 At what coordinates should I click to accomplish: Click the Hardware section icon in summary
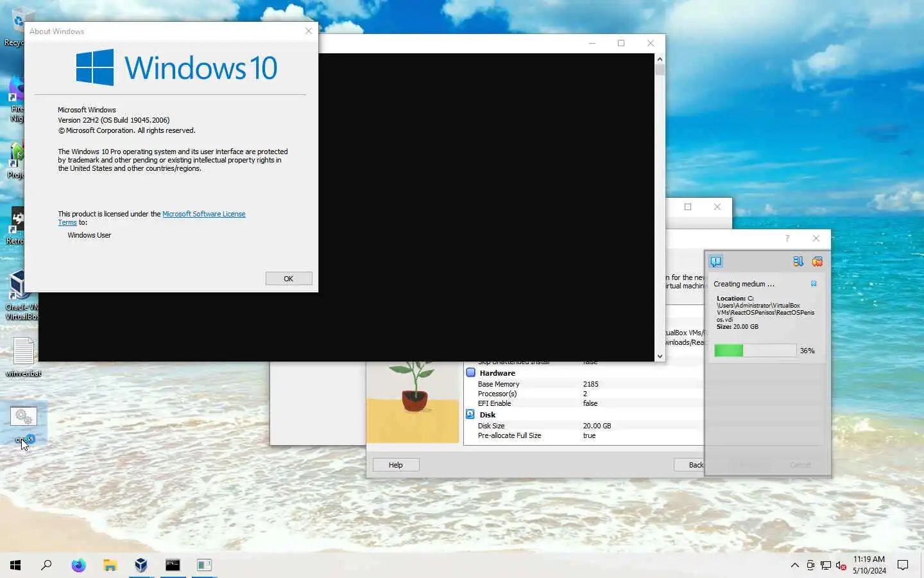pyautogui.click(x=470, y=372)
